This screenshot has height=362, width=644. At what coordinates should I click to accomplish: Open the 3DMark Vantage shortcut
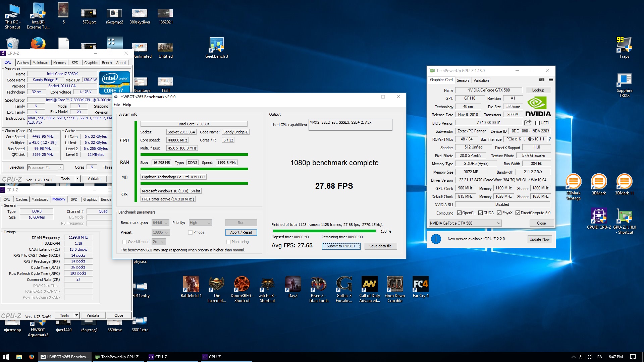574,187
